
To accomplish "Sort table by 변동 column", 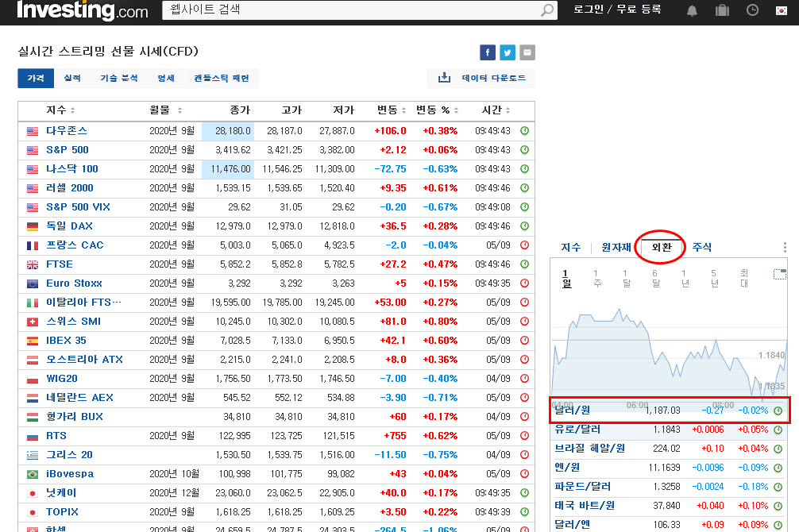I will 392,110.
